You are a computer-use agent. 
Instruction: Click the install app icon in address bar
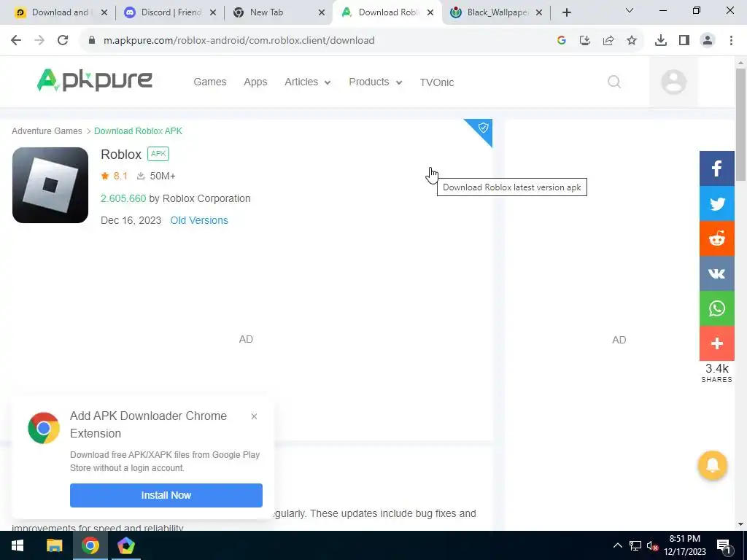584,41
